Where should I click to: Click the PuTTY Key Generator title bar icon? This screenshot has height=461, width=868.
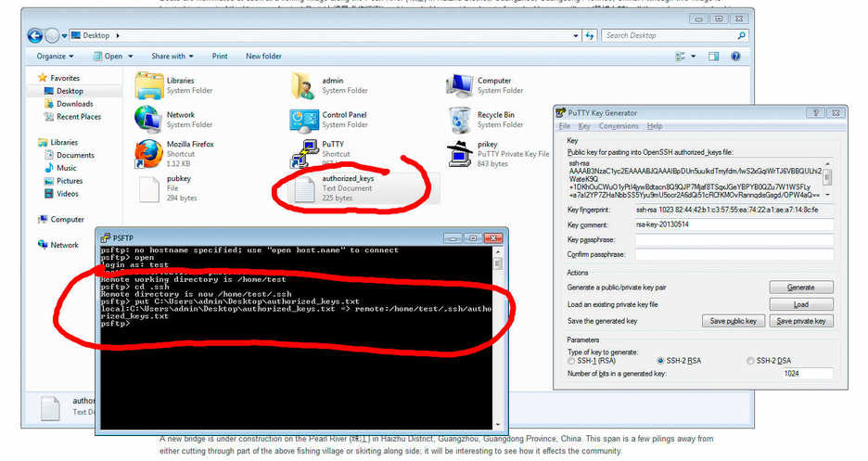[560, 113]
